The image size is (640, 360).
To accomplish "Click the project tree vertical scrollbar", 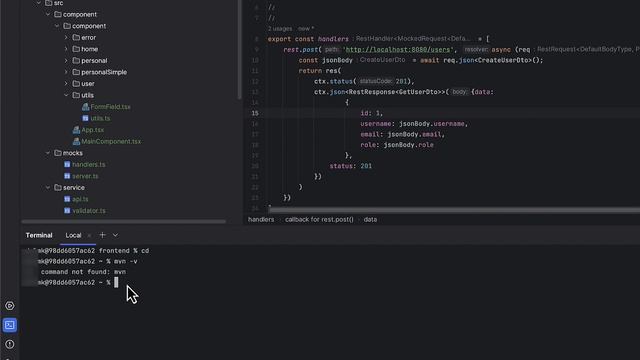I will [x=239, y=49].
